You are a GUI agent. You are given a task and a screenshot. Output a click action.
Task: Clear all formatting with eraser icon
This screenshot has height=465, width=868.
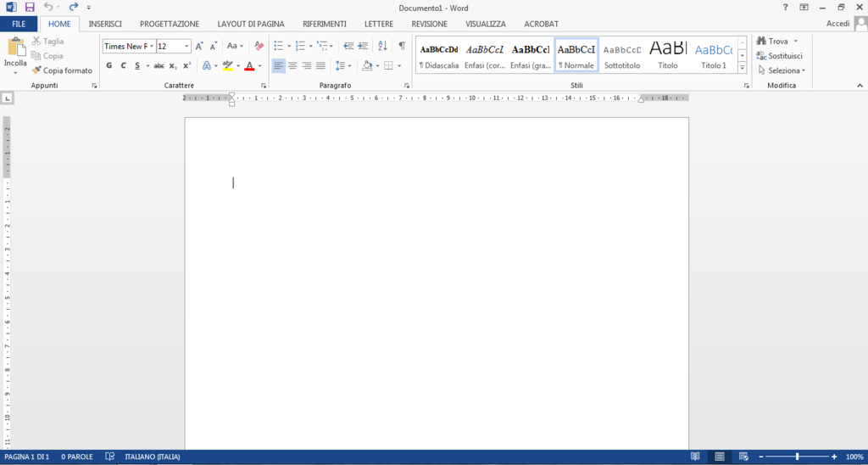[x=259, y=46]
